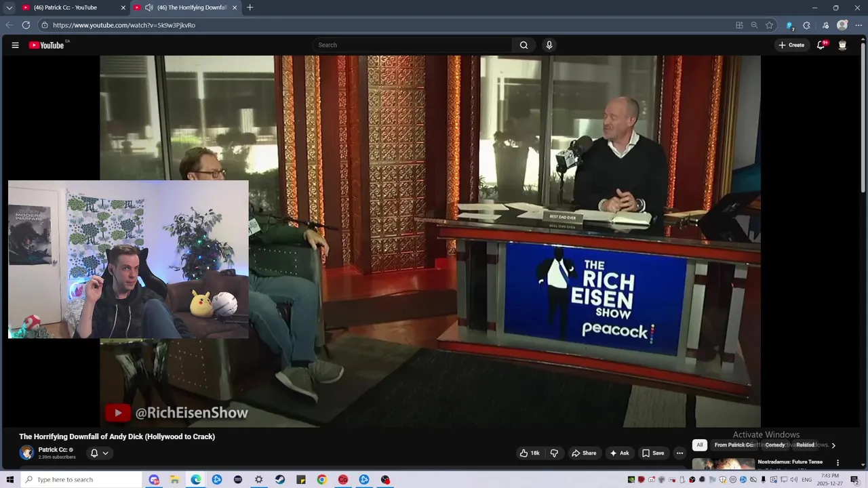Open the clock showing 7:43 PM

pos(830,480)
